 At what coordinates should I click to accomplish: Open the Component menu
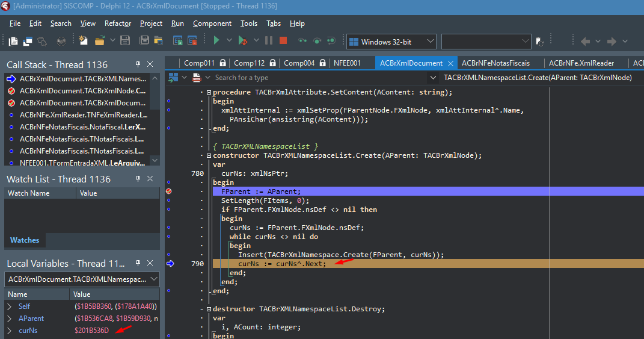pos(212,23)
